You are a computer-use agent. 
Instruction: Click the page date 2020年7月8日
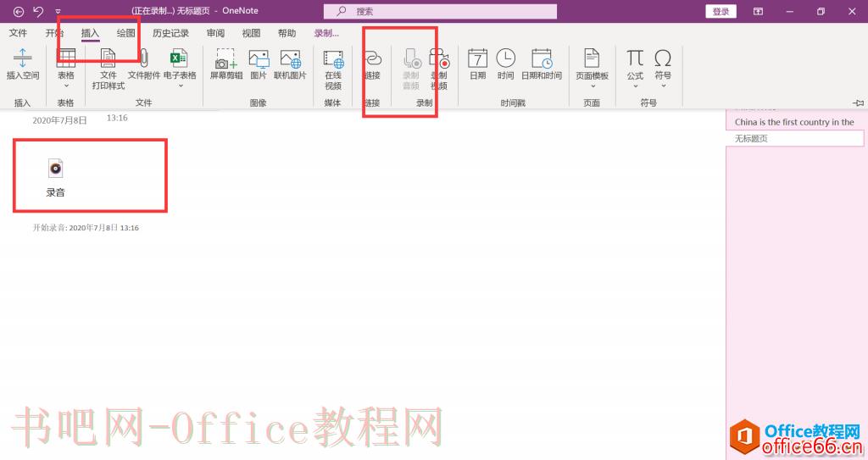(x=60, y=120)
